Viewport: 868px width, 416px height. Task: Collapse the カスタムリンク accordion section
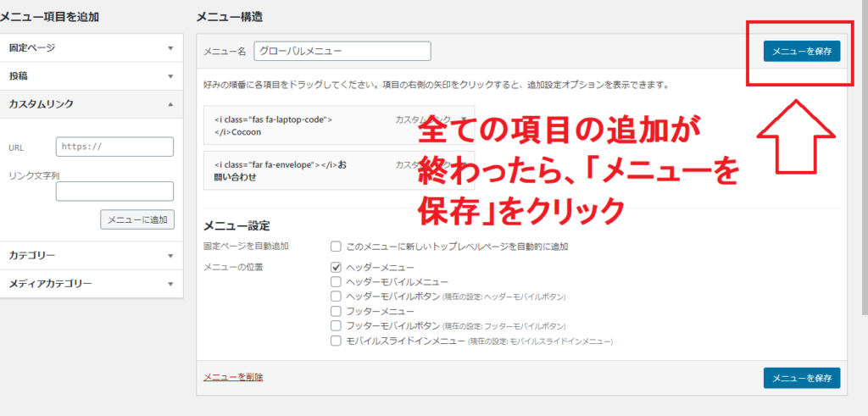tap(92, 104)
